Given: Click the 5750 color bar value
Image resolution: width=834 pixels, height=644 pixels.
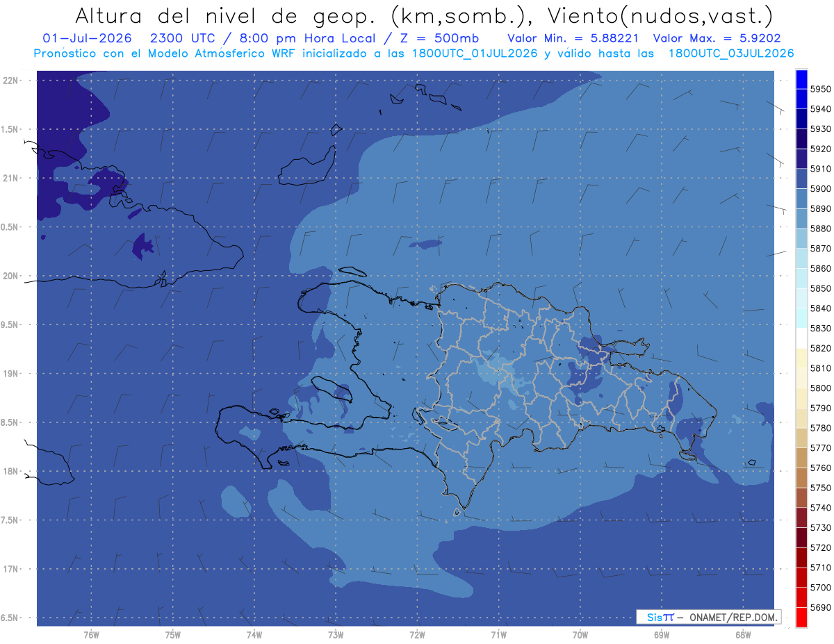Looking at the screenshot, I should [821, 488].
